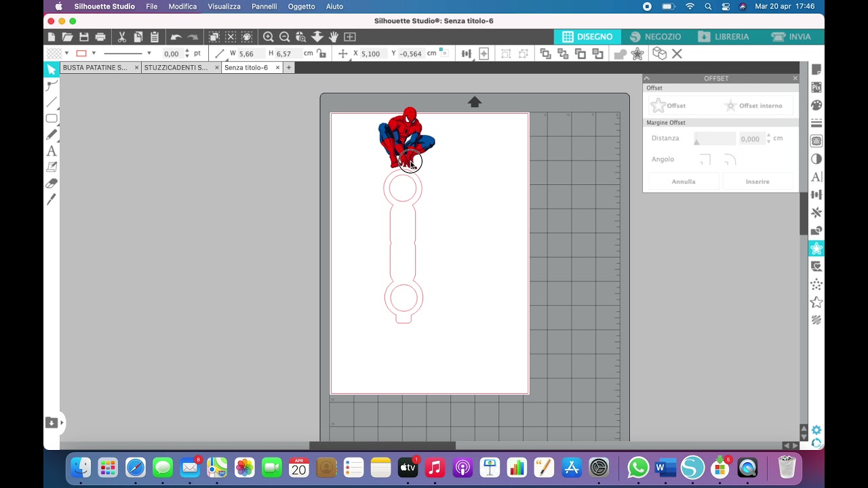The height and width of the screenshot is (488, 868).
Task: Add a new document tab with plus
Action: pyautogui.click(x=289, y=68)
